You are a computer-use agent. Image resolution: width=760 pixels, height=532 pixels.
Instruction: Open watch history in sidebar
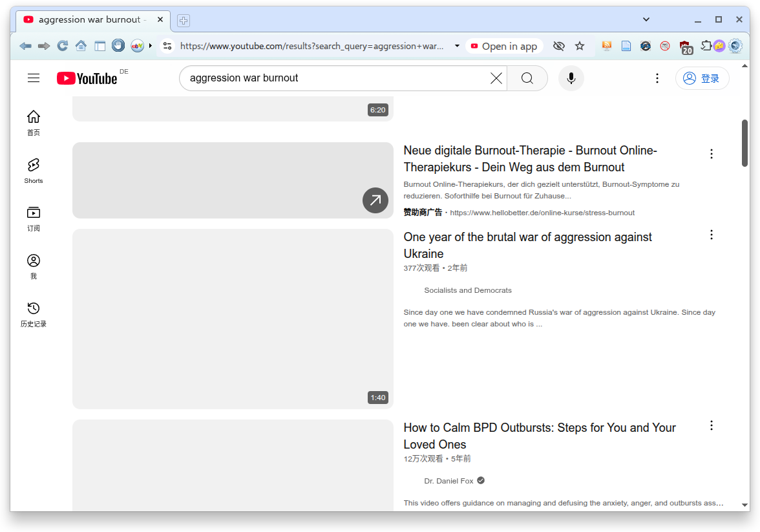click(x=34, y=314)
